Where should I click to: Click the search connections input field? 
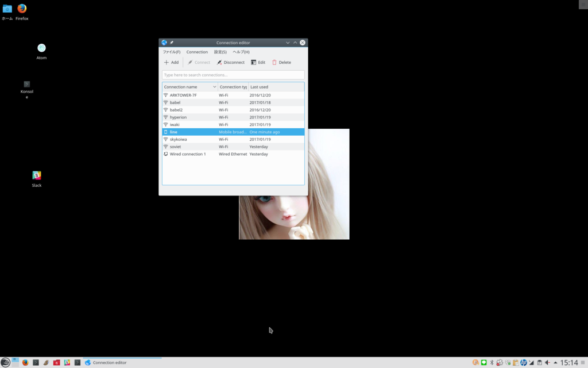click(x=233, y=75)
